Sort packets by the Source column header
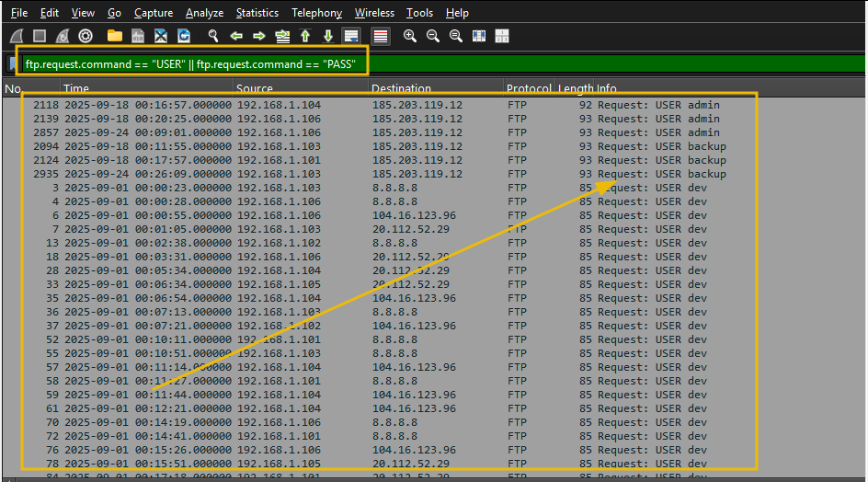Viewport: 868px width, 482px height. (x=255, y=89)
